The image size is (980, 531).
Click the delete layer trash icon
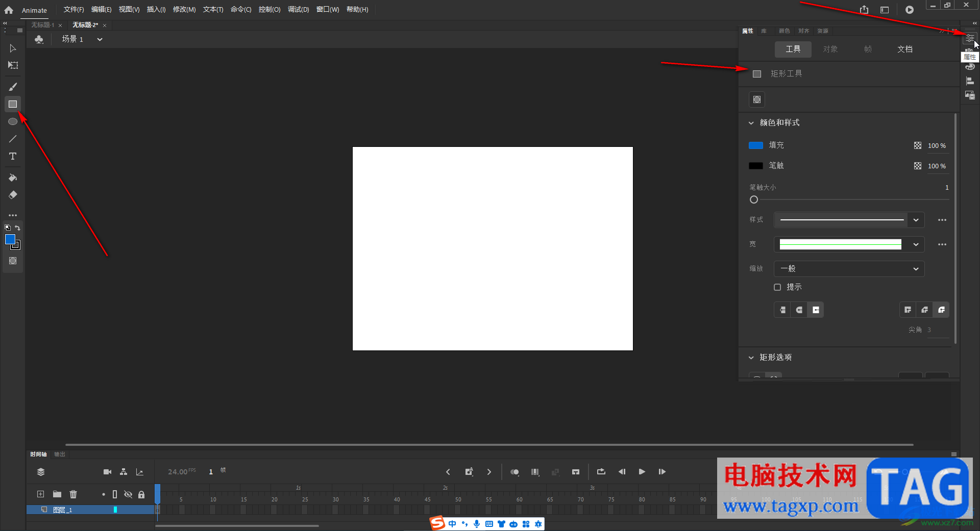tap(73, 494)
